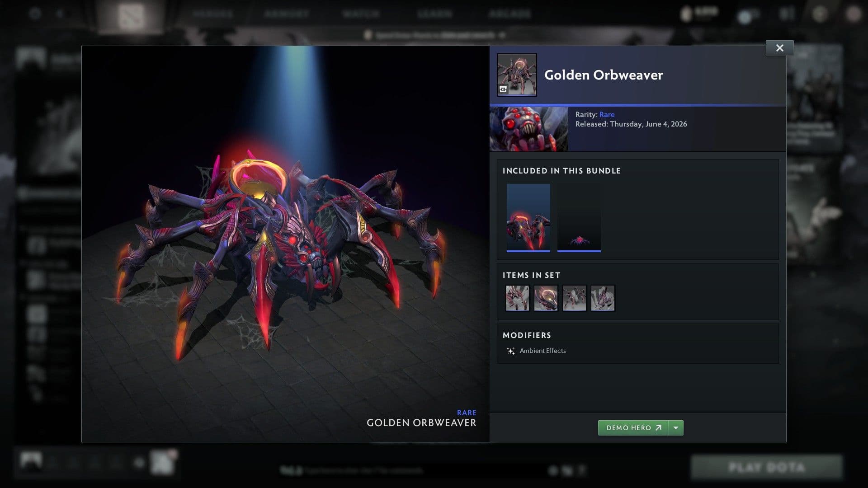Click the 'ITEMS IN SET' heading

click(531, 275)
